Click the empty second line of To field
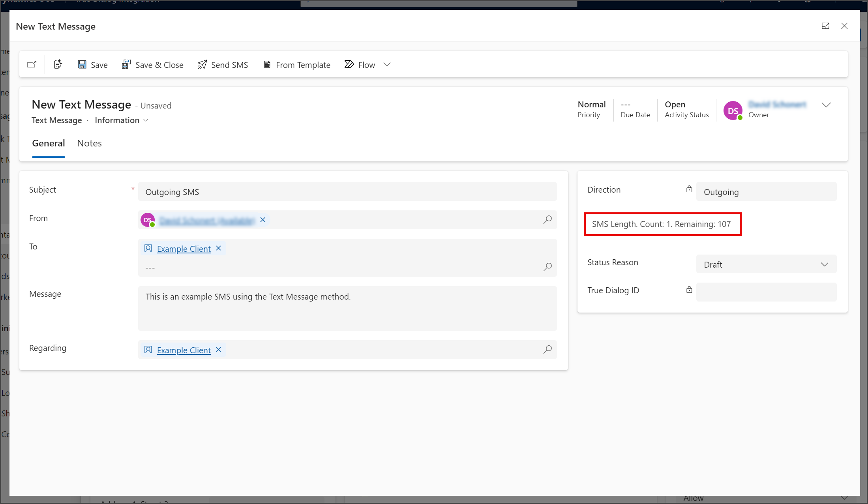The height and width of the screenshot is (504, 868). pos(341,268)
